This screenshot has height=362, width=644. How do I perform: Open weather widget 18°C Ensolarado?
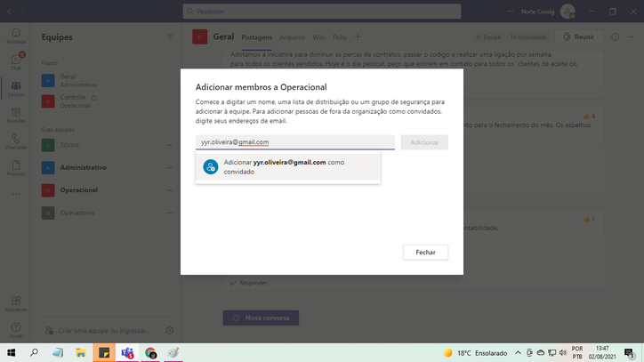pyautogui.click(x=475, y=353)
